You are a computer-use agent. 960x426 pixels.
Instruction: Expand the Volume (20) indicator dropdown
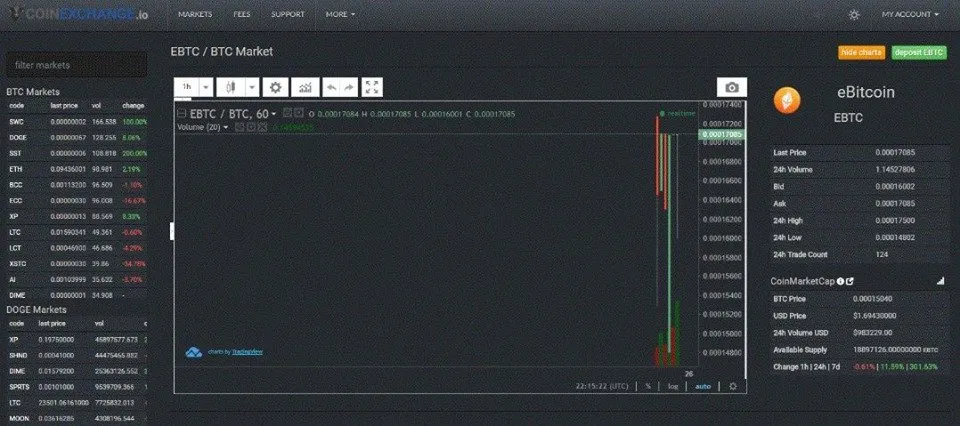point(226,127)
